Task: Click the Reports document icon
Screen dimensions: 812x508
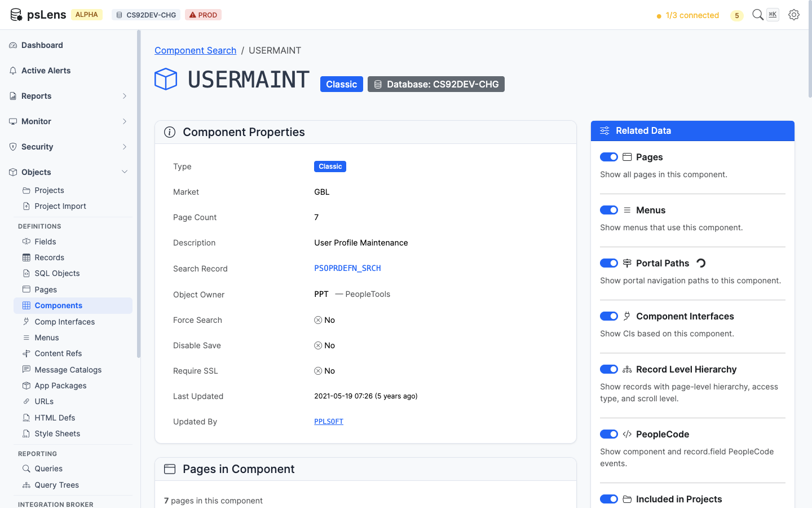Action: [13, 96]
